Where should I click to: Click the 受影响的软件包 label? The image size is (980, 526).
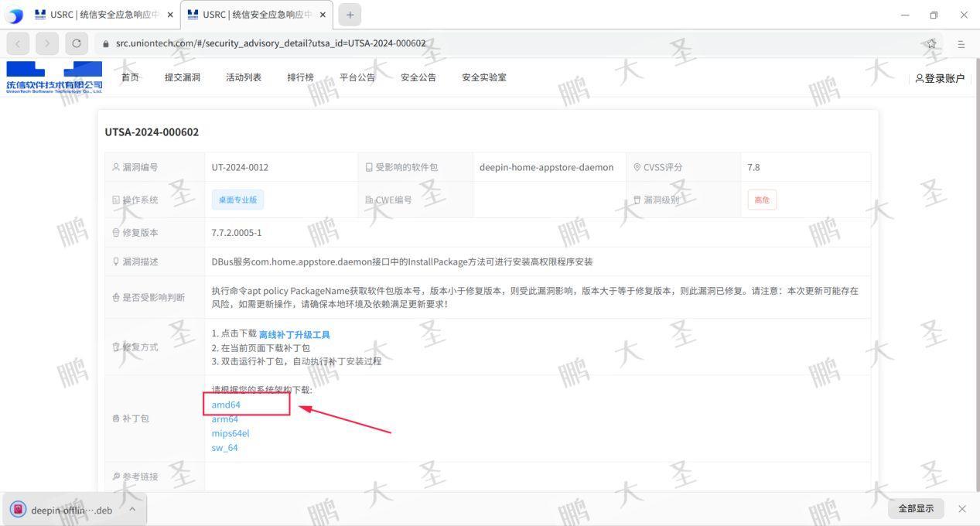[x=407, y=167]
